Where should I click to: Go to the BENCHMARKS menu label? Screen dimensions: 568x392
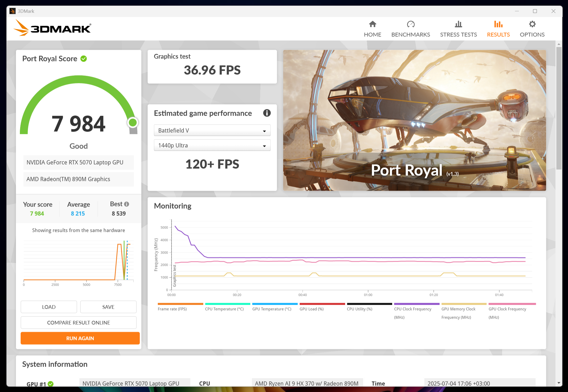click(x=411, y=34)
